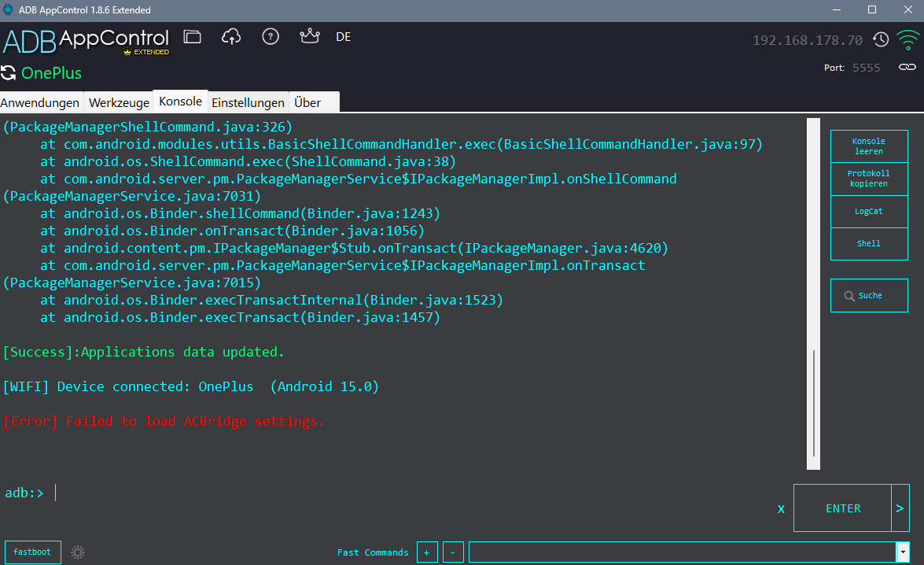Change the DE language selector
This screenshot has width=924, height=565.
343,37
